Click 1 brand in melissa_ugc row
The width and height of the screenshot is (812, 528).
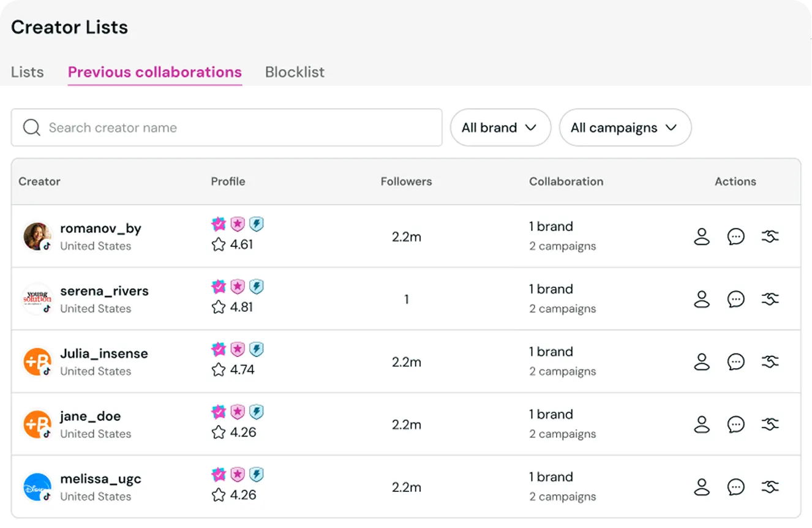[551, 477]
